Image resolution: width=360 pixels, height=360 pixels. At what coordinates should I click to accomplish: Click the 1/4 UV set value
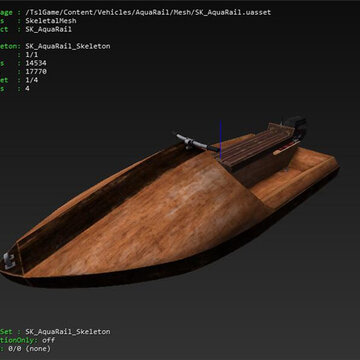click(x=32, y=80)
